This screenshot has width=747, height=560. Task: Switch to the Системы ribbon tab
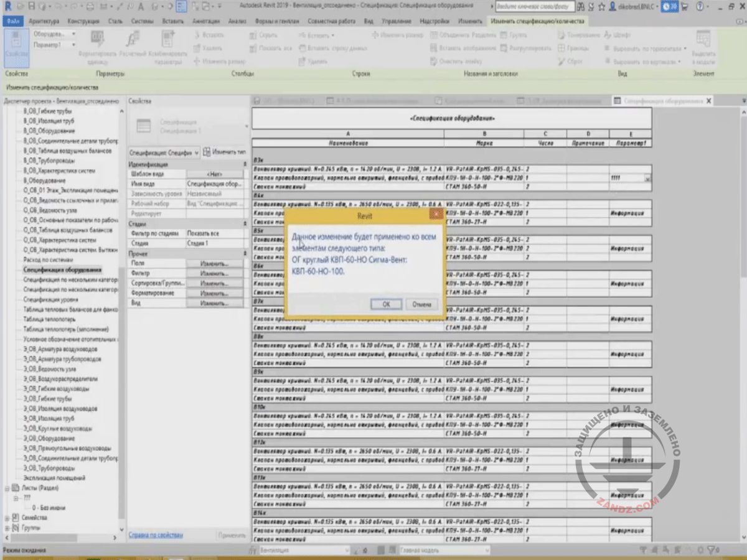point(143,21)
